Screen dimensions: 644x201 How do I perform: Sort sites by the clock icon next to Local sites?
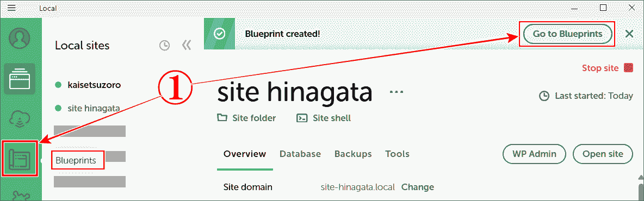pyautogui.click(x=164, y=46)
